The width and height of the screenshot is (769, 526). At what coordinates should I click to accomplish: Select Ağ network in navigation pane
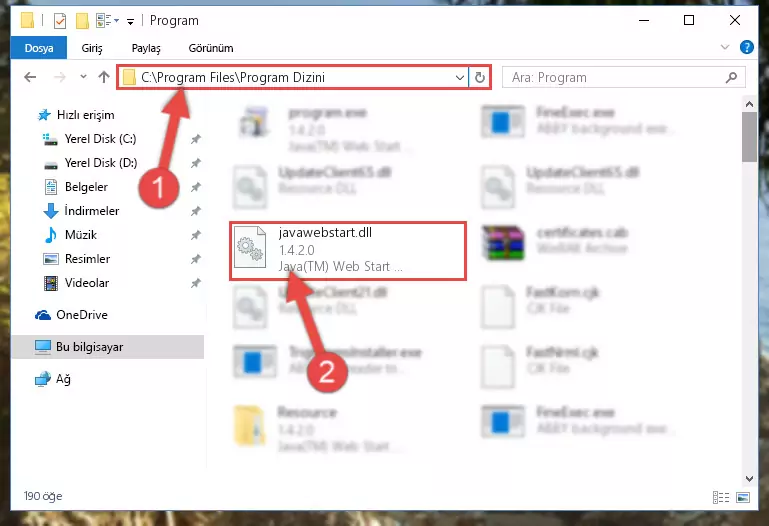pos(63,379)
